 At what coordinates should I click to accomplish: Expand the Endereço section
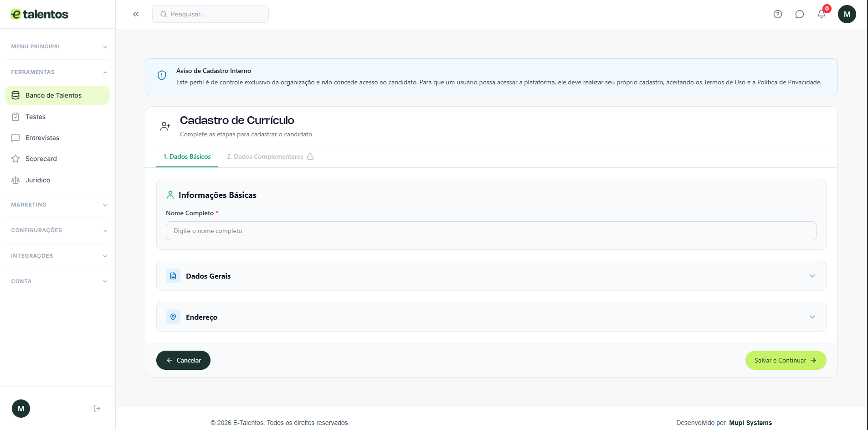coord(491,317)
